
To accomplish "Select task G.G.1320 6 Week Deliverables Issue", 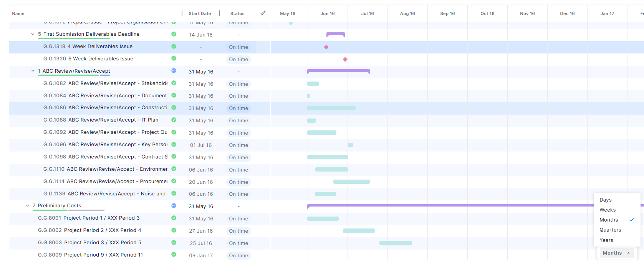I will point(88,59).
